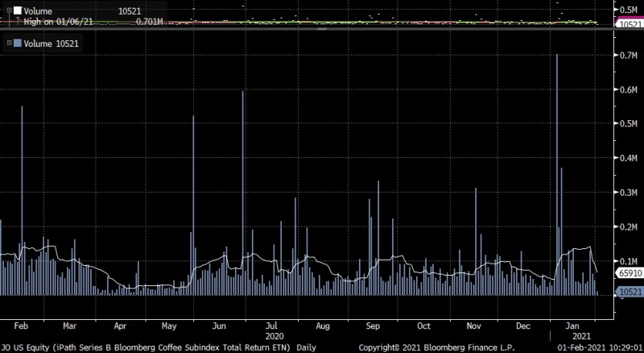
Task: Click the 0.7M y-axis label
Action: 628,55
